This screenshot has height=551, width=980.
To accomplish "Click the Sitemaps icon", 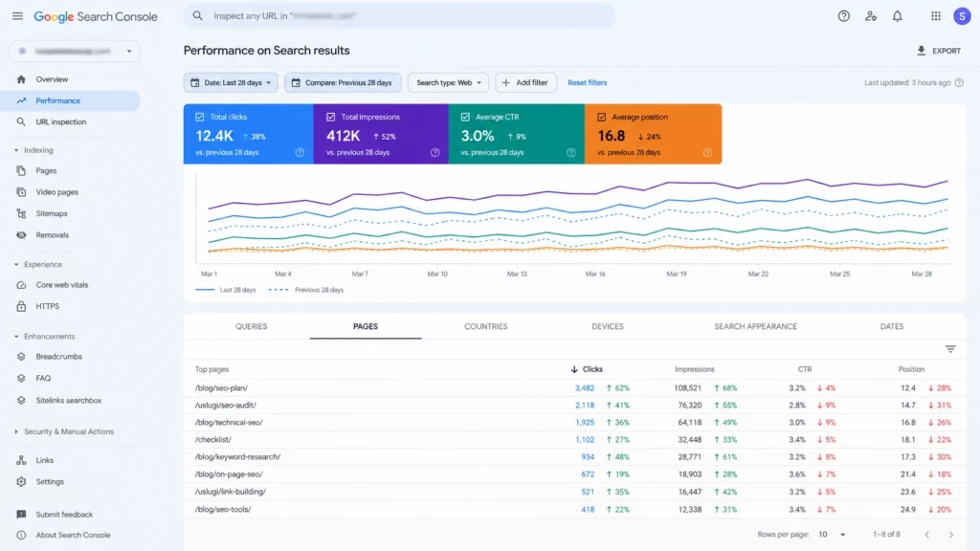I will tap(21, 213).
